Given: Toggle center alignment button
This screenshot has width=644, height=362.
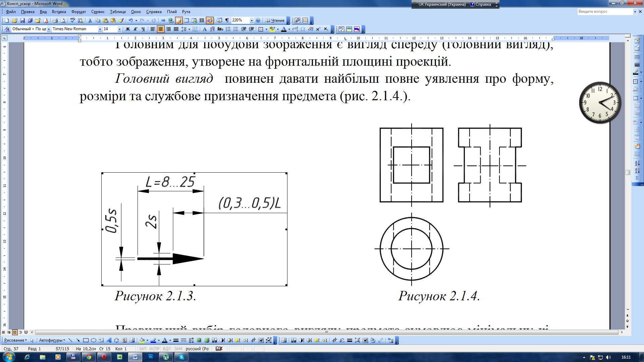Looking at the screenshot, I should 161,29.
